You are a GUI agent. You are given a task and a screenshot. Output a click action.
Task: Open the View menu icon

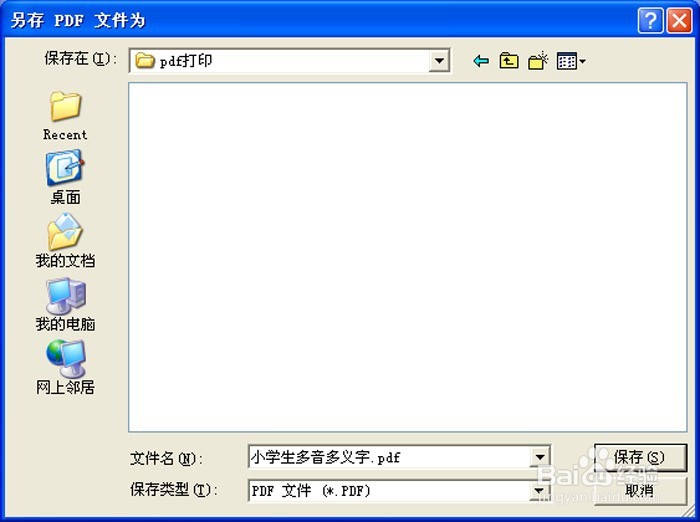(571, 61)
